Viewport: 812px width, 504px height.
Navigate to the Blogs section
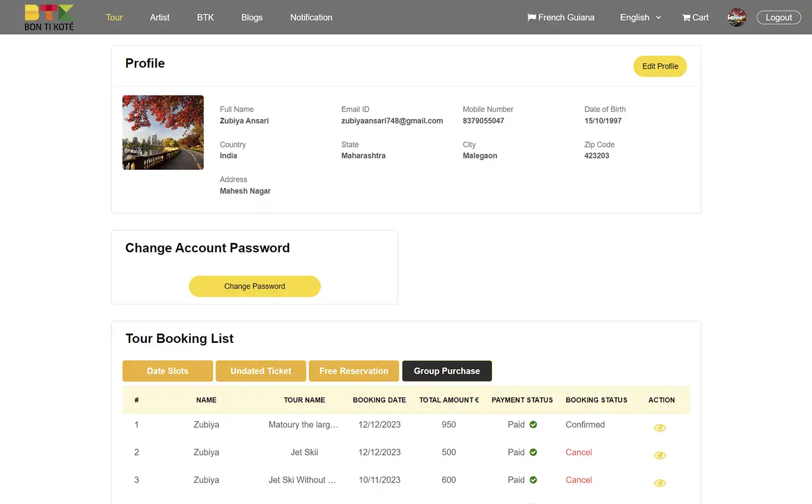252,17
